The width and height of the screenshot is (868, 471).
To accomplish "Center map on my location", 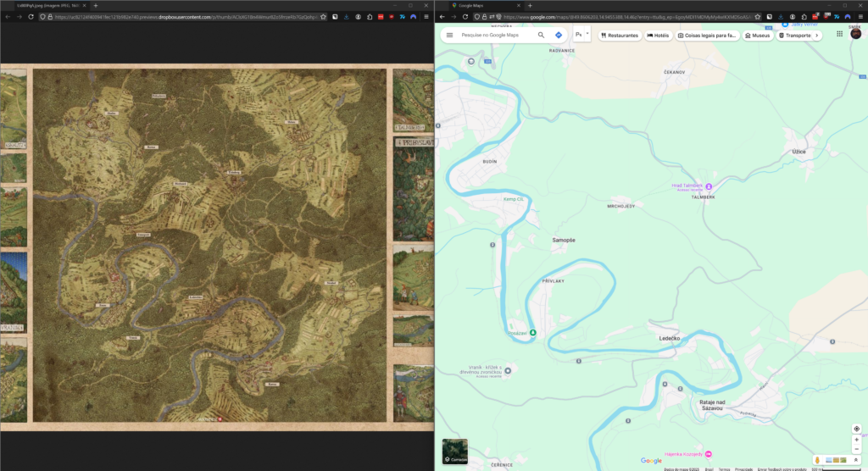I will pos(856,429).
